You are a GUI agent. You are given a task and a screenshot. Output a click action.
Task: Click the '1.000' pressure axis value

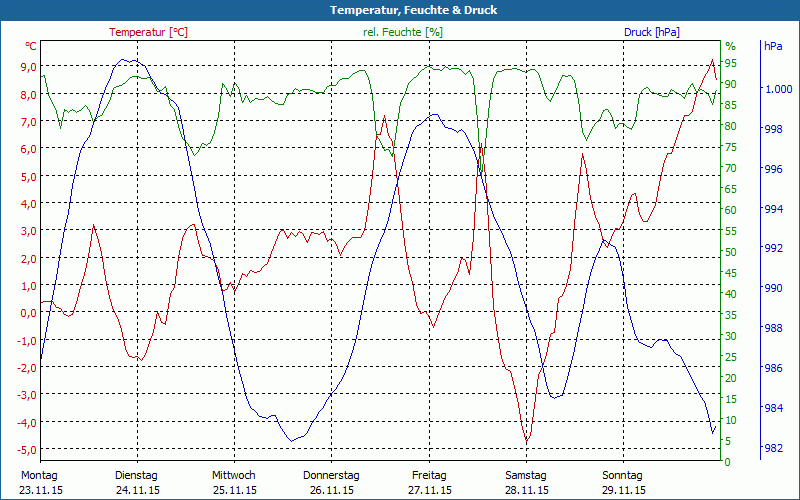pyautogui.click(x=778, y=89)
